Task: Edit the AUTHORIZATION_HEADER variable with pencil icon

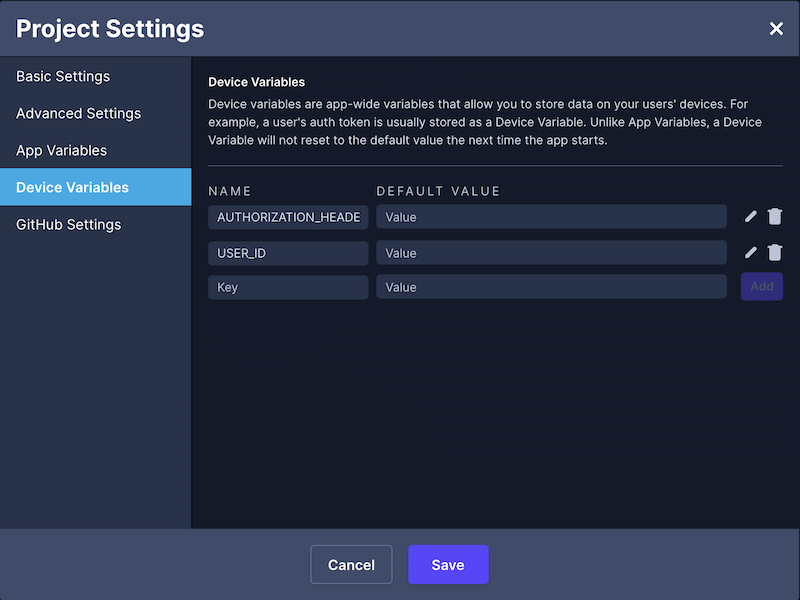Action: (x=751, y=217)
